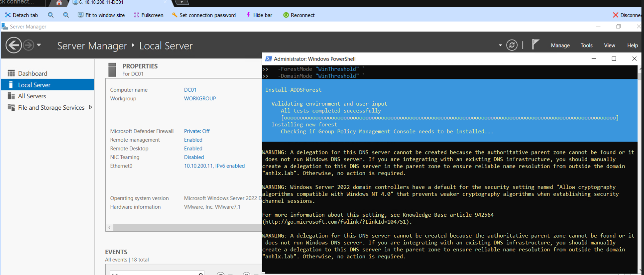Click the File and Storage Services icon
Screen dimensions: 644x275
11,108
